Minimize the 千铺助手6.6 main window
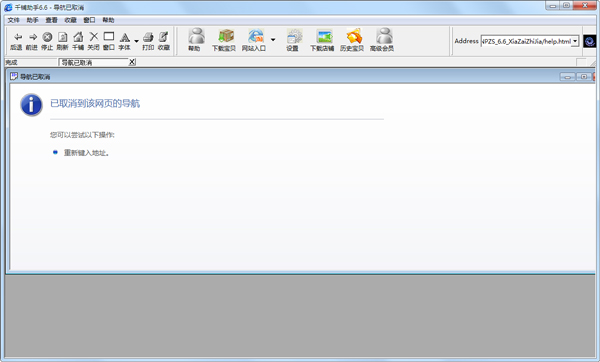The height and width of the screenshot is (362, 600). click(552, 5)
